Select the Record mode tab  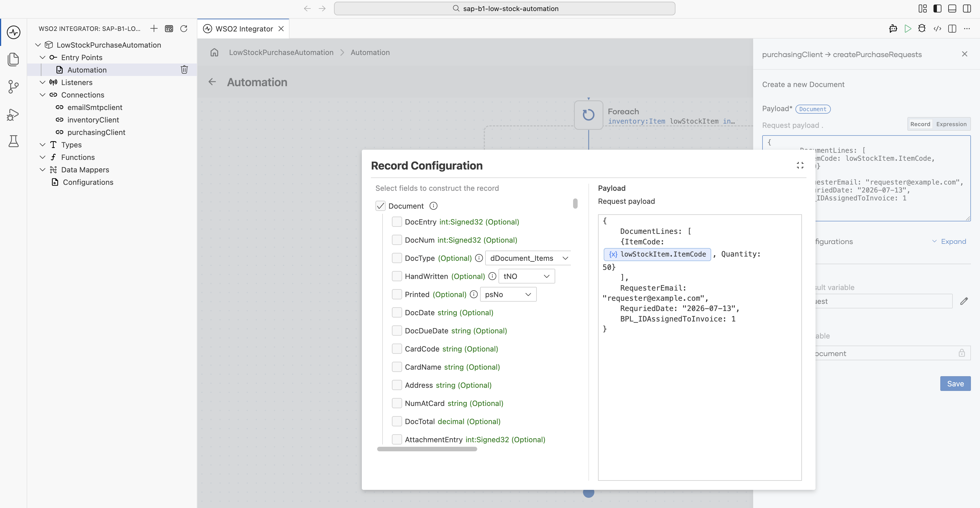(920, 124)
